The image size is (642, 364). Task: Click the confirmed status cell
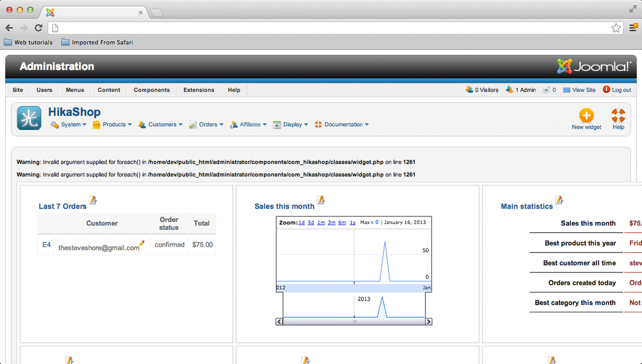click(x=170, y=245)
